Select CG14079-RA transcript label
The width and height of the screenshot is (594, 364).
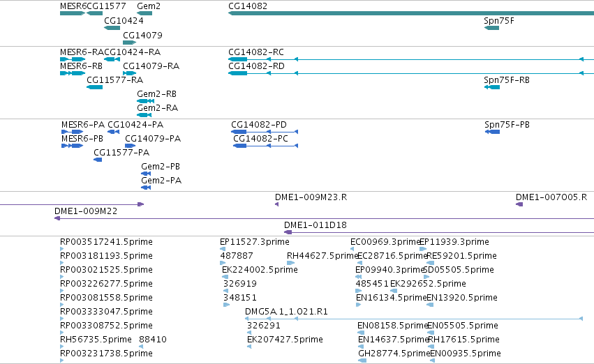(x=151, y=66)
